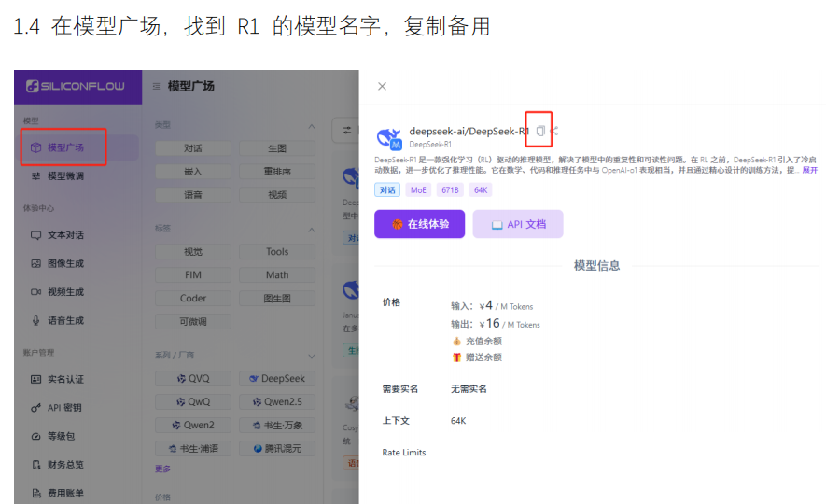
Task: Open the DeepSeek whale logo
Action: coord(389,138)
